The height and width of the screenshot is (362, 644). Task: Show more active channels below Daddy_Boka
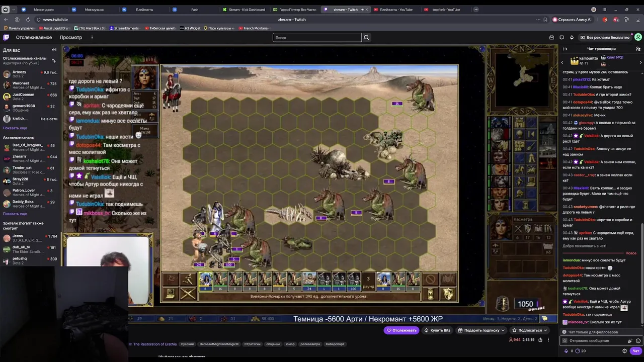tap(15, 214)
